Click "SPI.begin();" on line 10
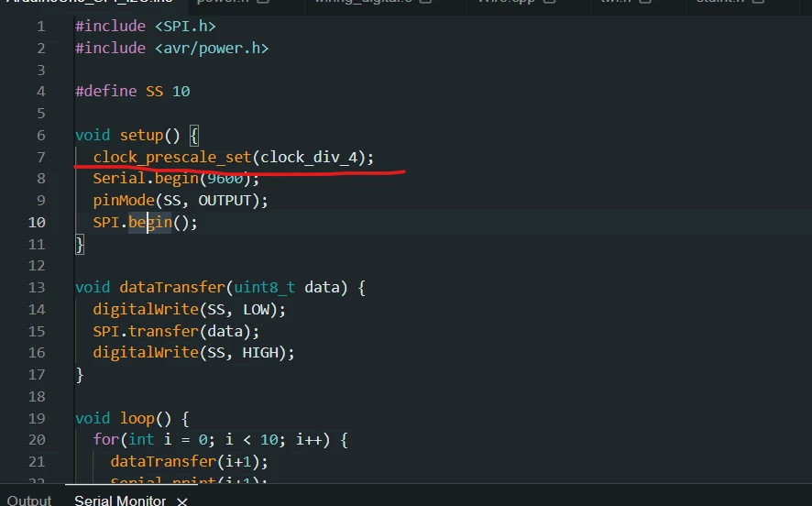 point(145,222)
